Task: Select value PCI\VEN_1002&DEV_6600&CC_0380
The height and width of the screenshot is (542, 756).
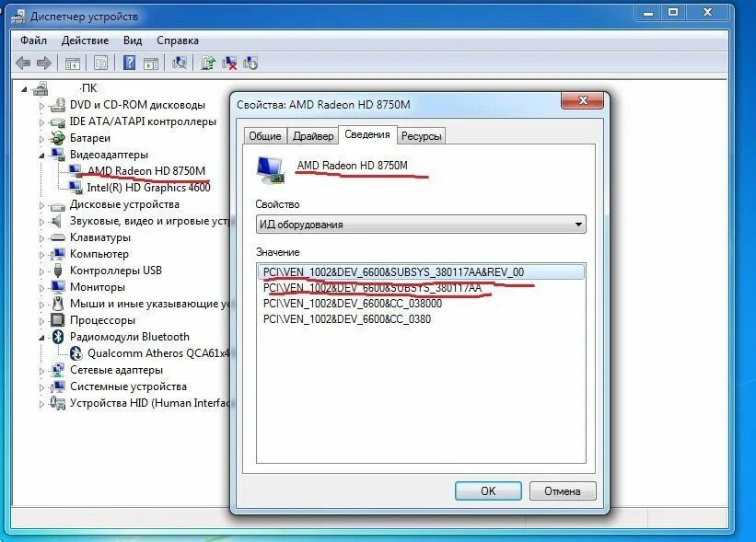Action: pyautogui.click(x=347, y=319)
